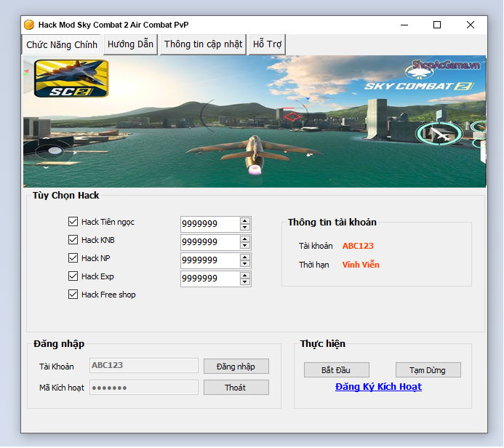
Task: Click the Tài Khoản input field
Action: tap(144, 365)
